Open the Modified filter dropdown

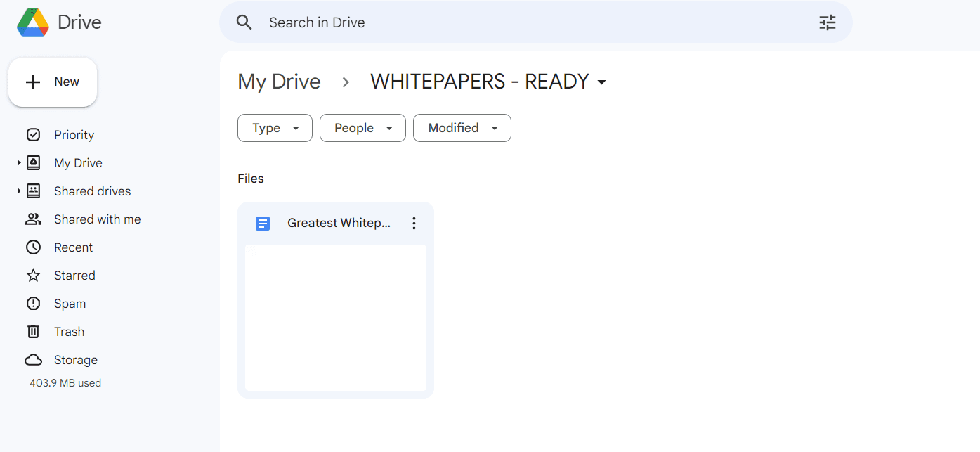[462, 128]
